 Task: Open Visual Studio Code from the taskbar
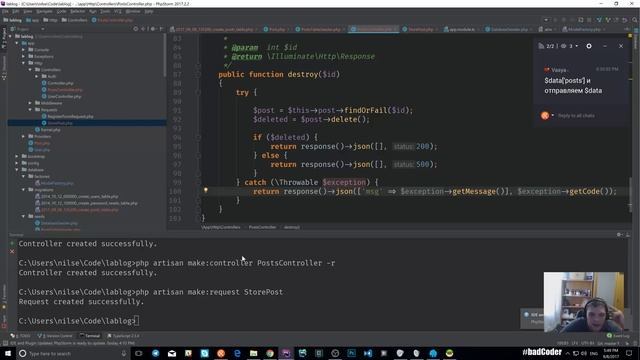click(368, 353)
